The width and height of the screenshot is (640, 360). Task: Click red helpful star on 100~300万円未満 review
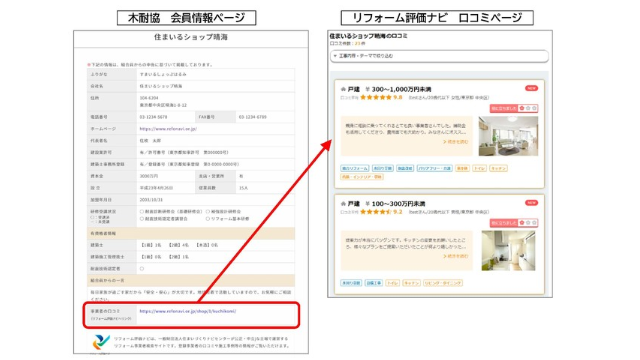(x=522, y=222)
